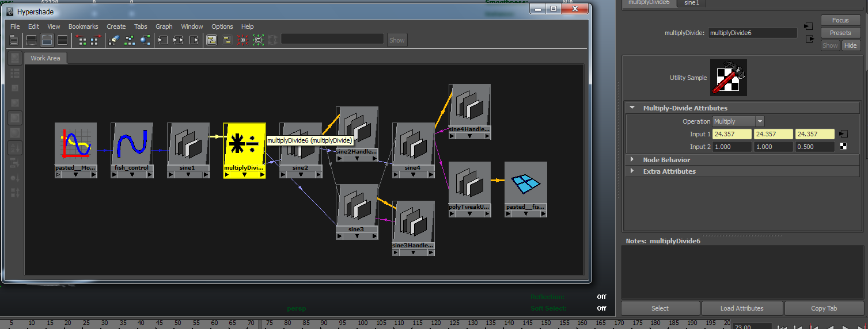Select the Work Area tab
868x329 pixels.
(x=45, y=58)
